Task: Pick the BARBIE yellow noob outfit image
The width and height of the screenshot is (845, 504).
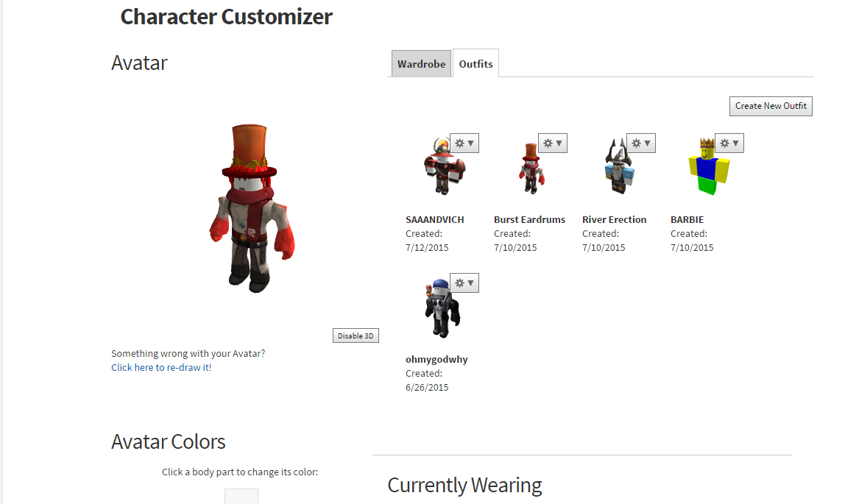Action: 709,167
